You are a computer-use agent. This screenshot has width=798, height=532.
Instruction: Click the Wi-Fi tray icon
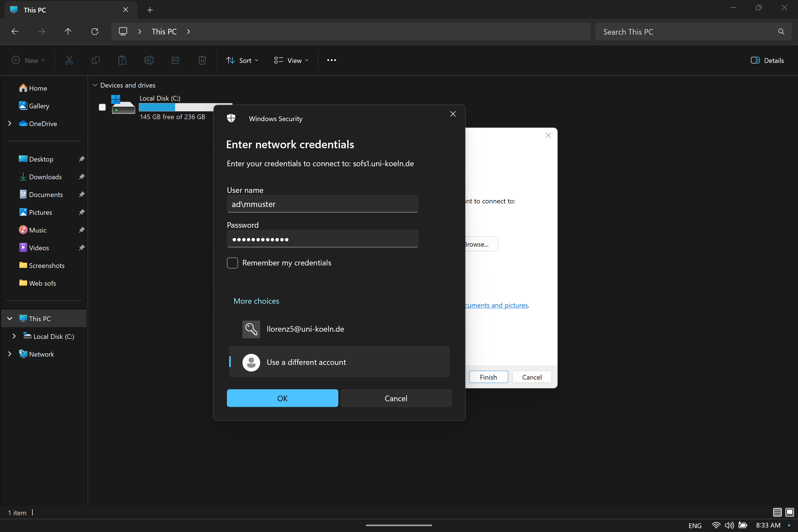[x=716, y=525]
